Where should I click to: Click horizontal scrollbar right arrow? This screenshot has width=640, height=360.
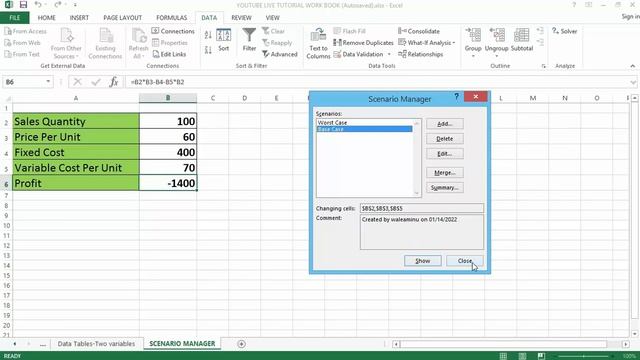coord(626,344)
